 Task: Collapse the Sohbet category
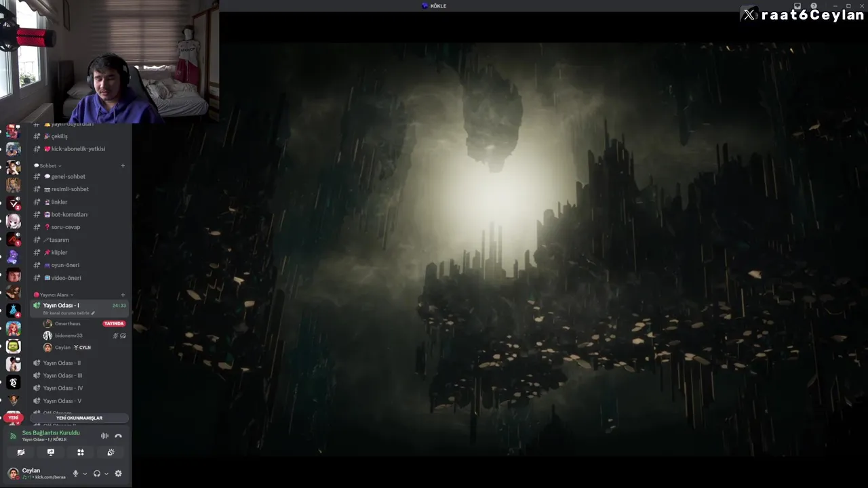pyautogui.click(x=47, y=165)
